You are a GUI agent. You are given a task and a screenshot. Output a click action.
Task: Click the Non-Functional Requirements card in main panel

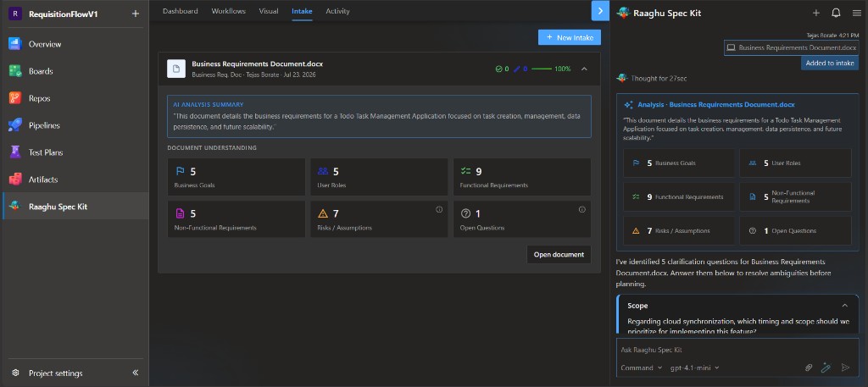[x=236, y=219]
